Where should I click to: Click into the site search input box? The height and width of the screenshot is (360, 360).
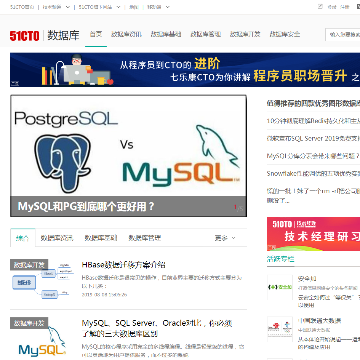tap(343, 34)
